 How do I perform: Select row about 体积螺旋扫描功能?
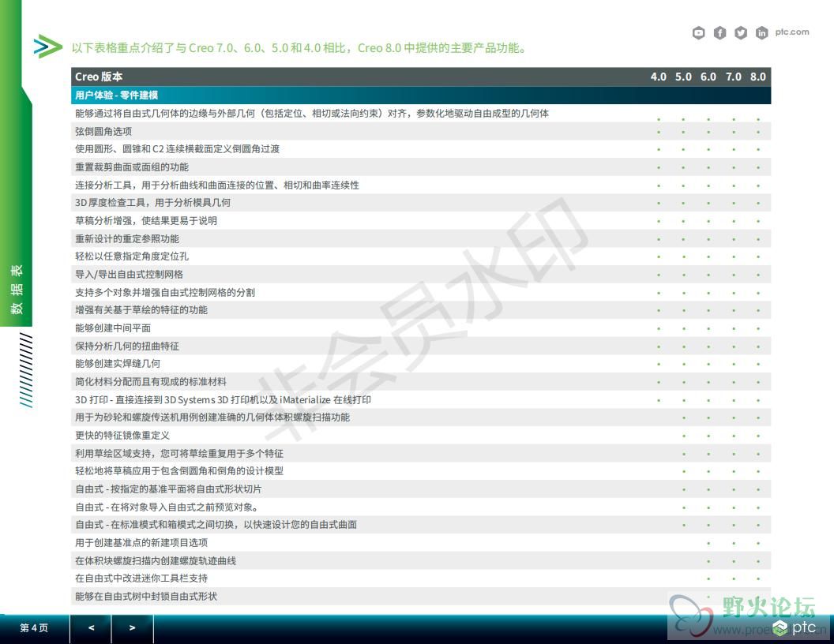(421, 417)
